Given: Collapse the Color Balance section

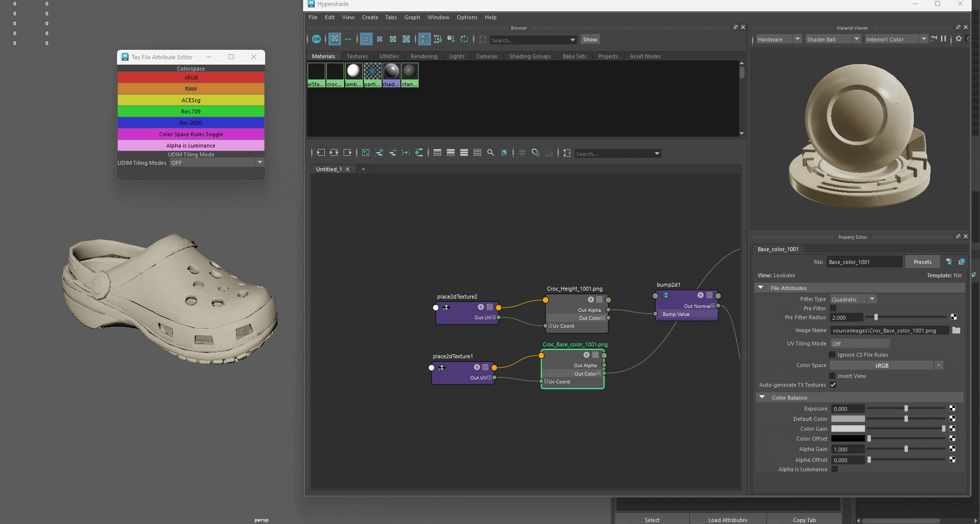Looking at the screenshot, I should (x=762, y=397).
